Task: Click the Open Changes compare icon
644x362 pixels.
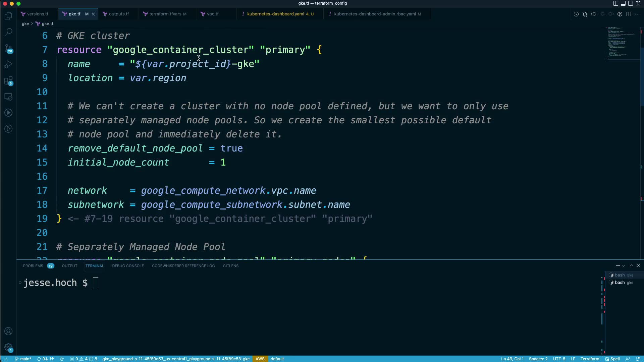Action: click(585, 14)
